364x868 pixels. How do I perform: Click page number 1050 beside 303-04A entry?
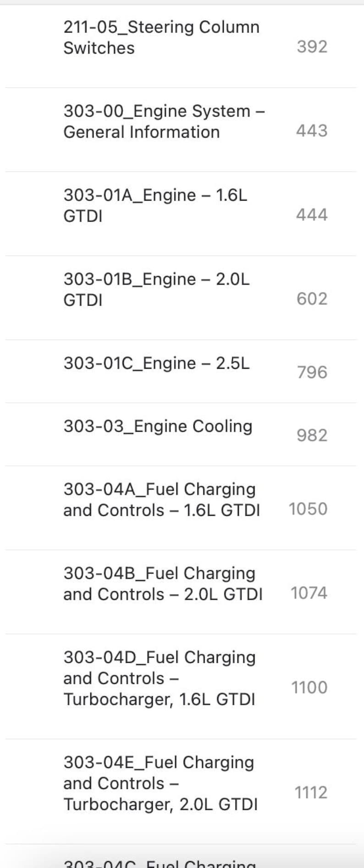point(308,508)
